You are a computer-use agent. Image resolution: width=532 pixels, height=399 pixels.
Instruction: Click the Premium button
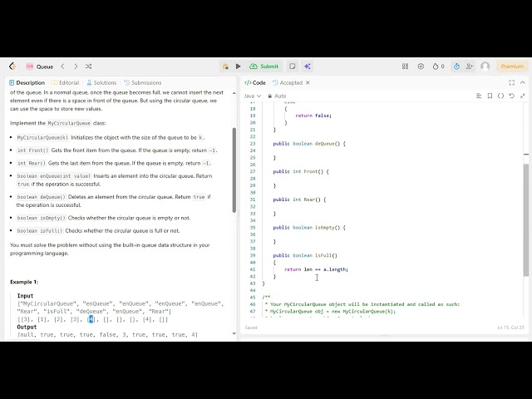tap(511, 66)
